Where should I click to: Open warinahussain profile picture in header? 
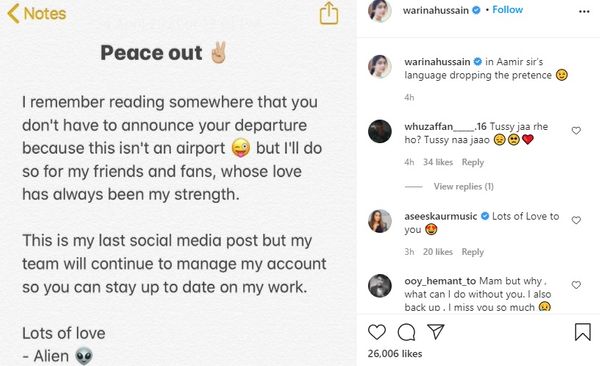point(380,11)
